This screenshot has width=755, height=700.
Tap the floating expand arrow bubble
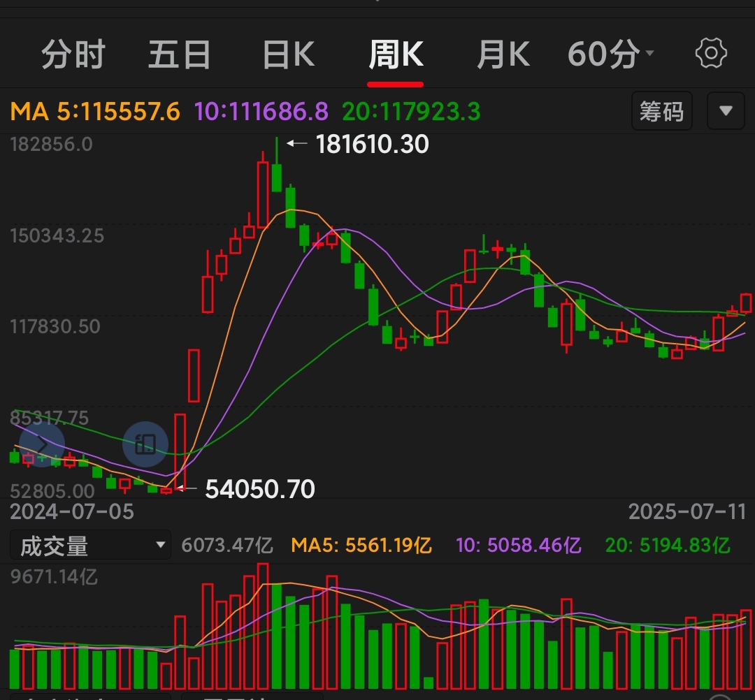click(x=42, y=444)
